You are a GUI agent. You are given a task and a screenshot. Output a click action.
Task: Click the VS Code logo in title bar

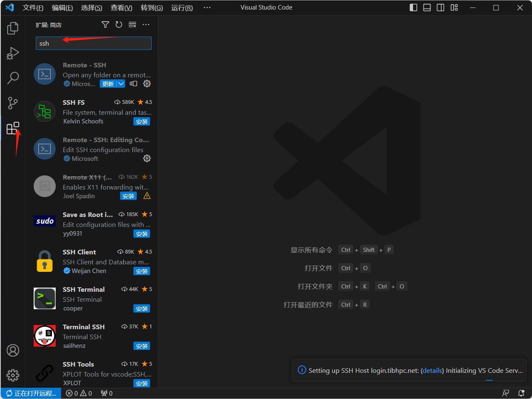click(10, 7)
